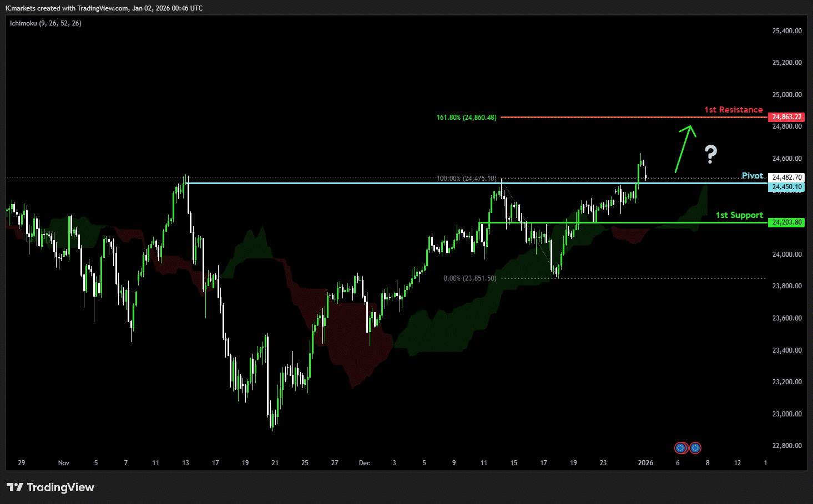The height and width of the screenshot is (504, 813).
Task: Click the 25,000.00 level on price axis
Action: coord(786,95)
